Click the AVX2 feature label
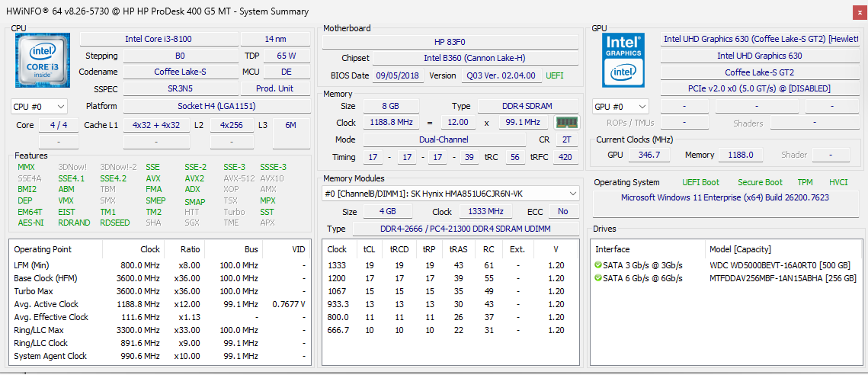Image resolution: width=868 pixels, height=375 pixels. pos(195,178)
